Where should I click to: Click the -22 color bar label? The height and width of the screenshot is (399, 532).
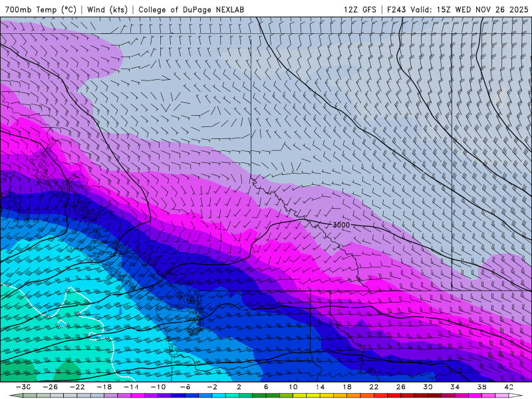tap(77, 387)
